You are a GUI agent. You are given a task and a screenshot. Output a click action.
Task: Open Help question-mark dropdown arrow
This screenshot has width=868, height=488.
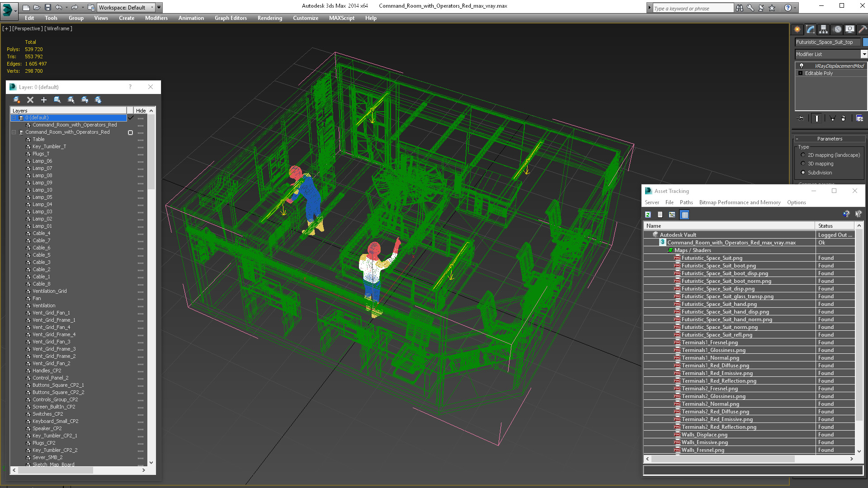(795, 8)
